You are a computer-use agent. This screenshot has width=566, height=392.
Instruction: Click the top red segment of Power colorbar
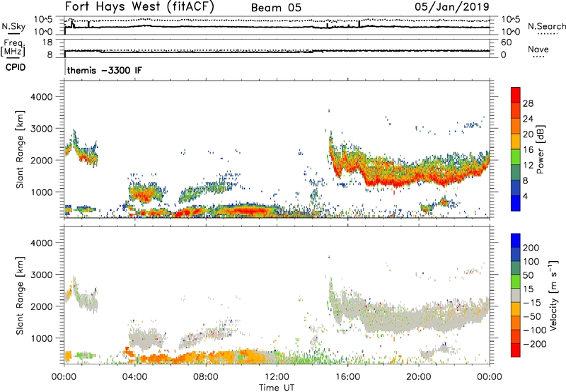tap(516, 95)
